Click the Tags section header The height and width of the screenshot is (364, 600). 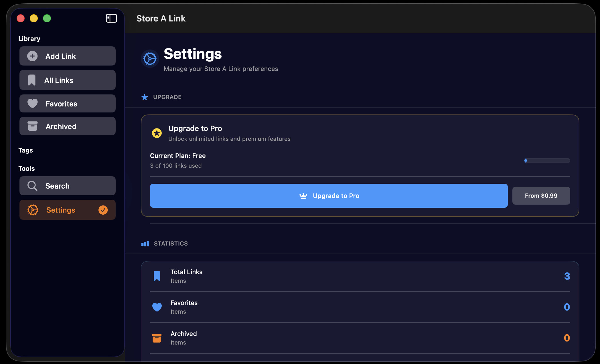coord(25,150)
